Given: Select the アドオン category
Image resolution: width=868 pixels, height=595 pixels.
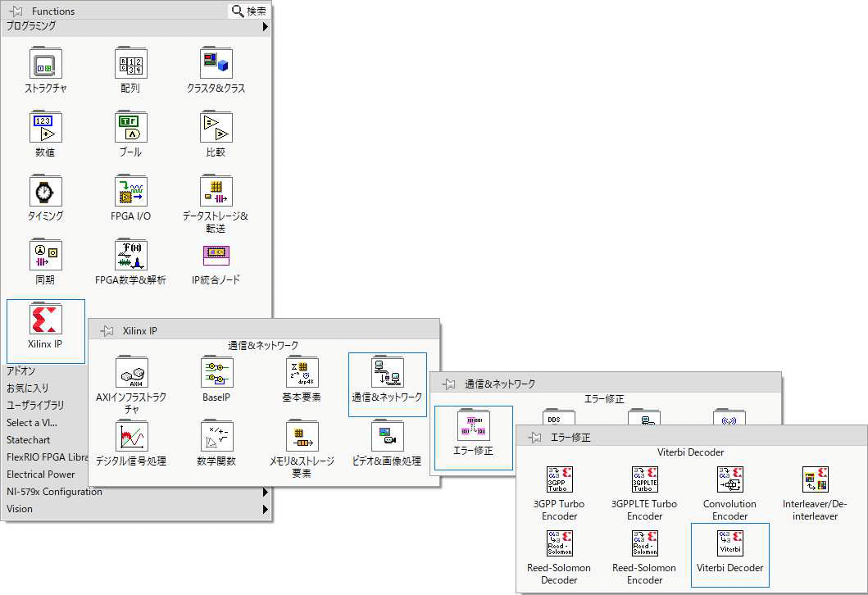Looking at the screenshot, I should pos(22,370).
